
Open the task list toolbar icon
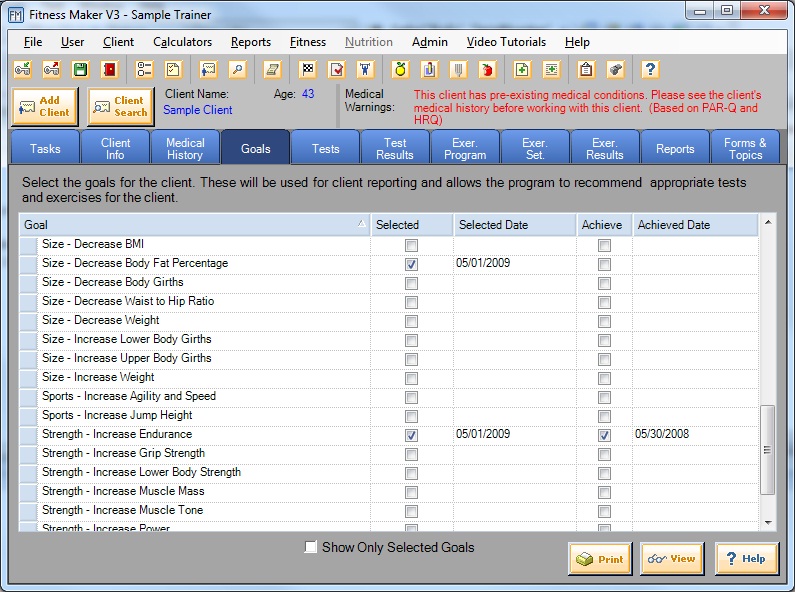click(x=144, y=69)
